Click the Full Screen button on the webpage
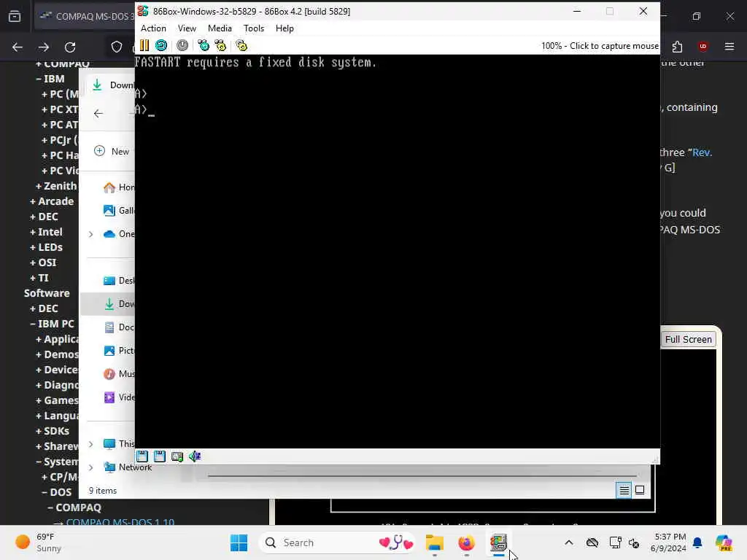The image size is (747, 560). (689, 339)
